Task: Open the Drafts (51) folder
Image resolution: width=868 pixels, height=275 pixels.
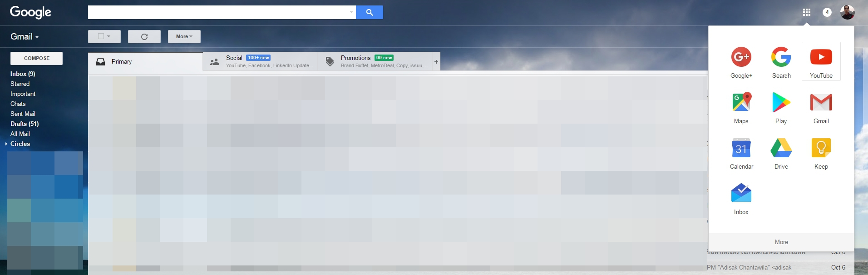Action: point(25,124)
